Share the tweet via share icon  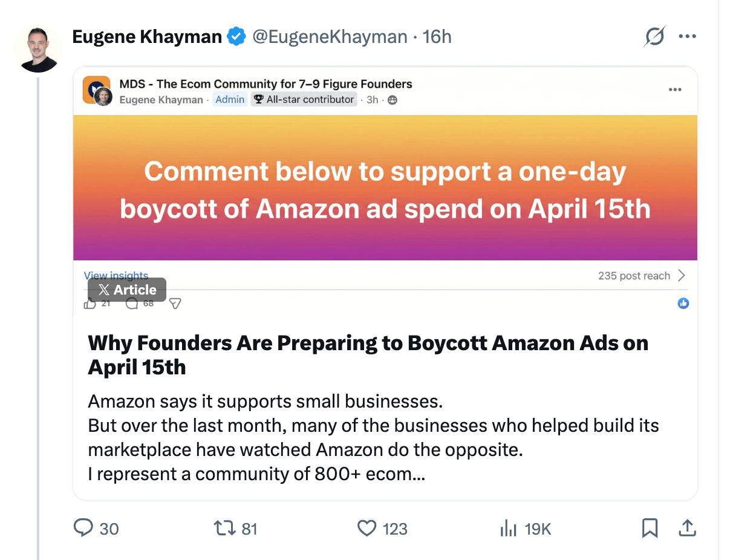click(686, 529)
